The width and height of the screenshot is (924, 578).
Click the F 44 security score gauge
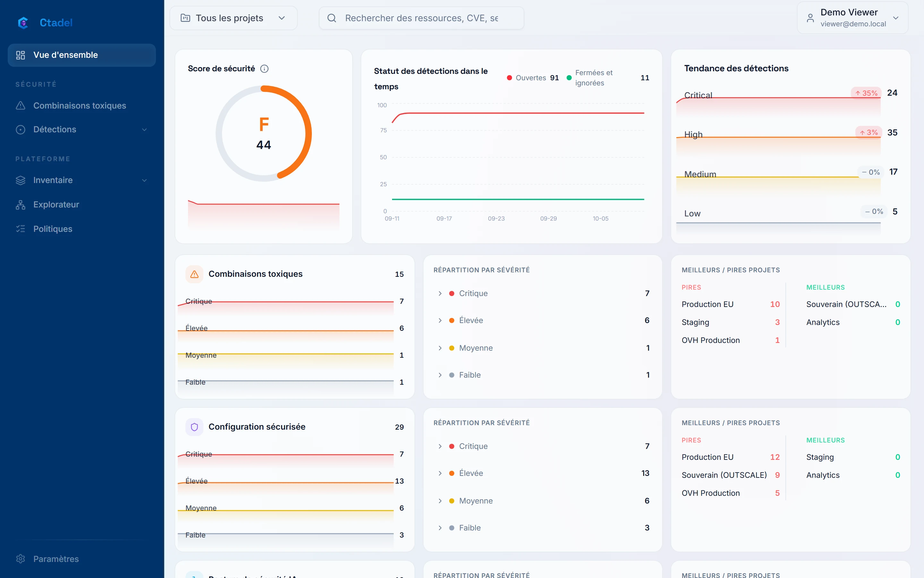click(x=264, y=133)
